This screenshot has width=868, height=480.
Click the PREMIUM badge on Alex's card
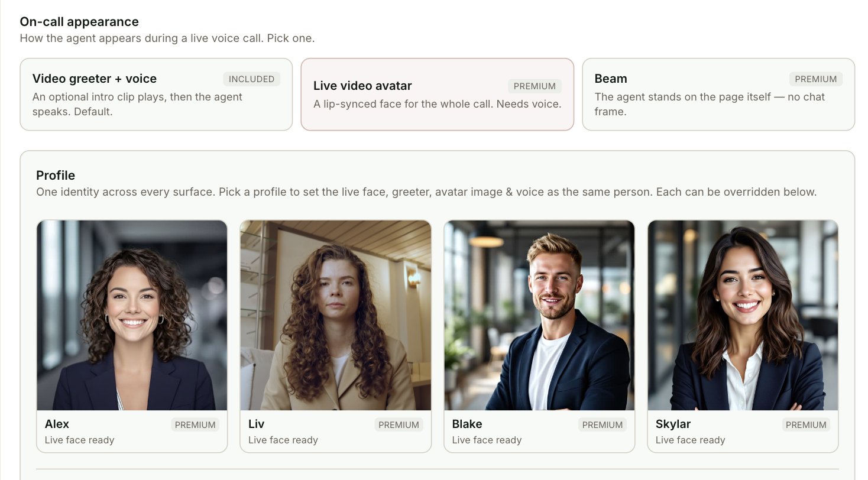pyautogui.click(x=195, y=424)
